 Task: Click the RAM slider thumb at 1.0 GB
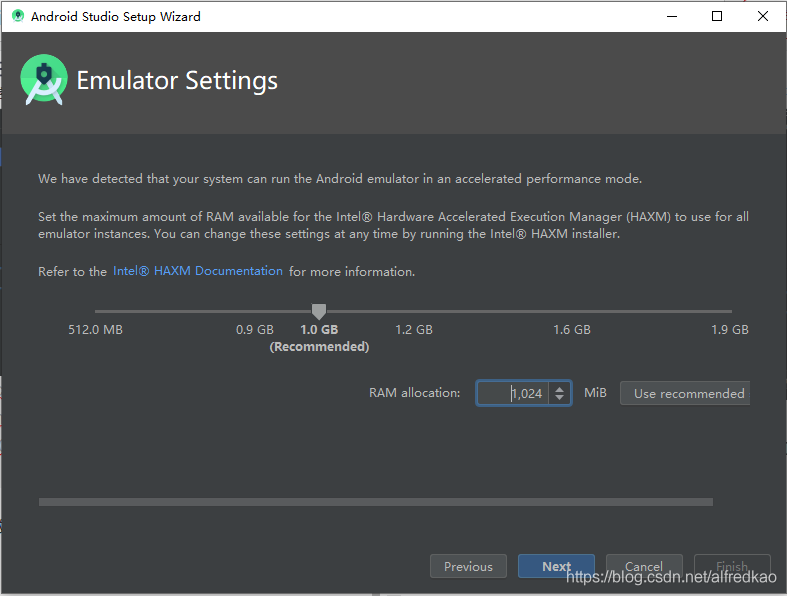point(319,311)
